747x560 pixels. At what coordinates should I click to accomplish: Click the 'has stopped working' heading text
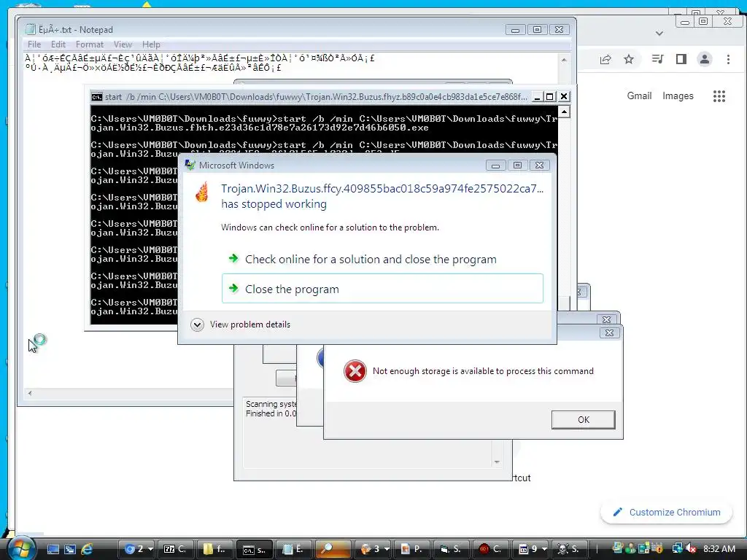pyautogui.click(x=274, y=204)
